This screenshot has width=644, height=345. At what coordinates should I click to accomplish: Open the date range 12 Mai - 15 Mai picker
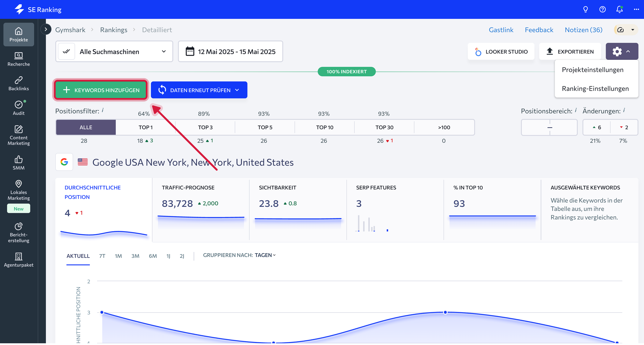tap(230, 52)
